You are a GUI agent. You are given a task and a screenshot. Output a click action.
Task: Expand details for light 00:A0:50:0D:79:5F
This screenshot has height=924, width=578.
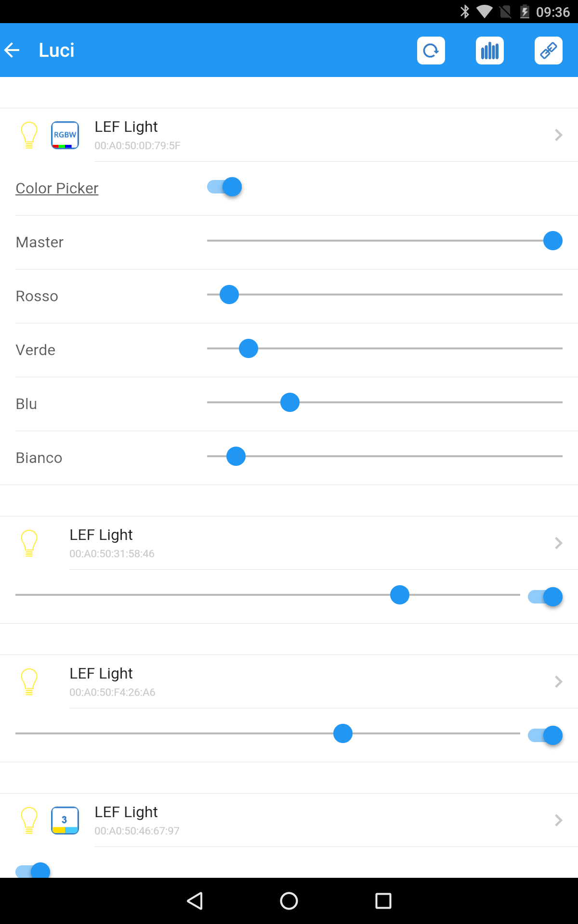558,135
